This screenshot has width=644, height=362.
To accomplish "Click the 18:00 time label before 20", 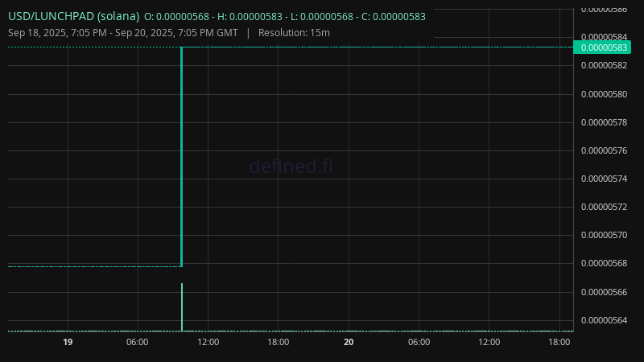I will [278, 342].
